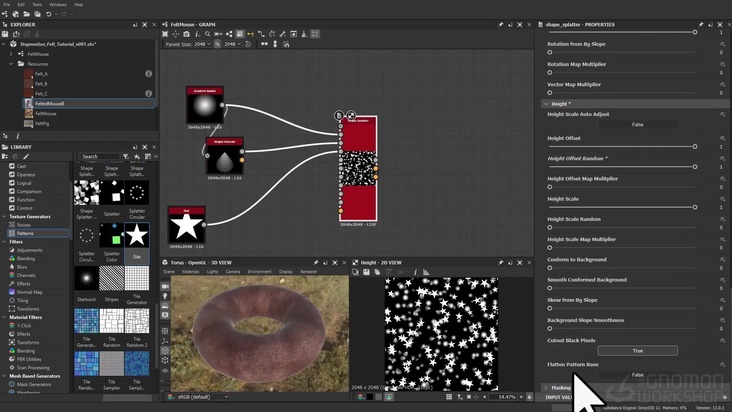Select the red Shape Splatter node
Image resolution: width=732 pixels, height=412 pixels.
[358, 168]
